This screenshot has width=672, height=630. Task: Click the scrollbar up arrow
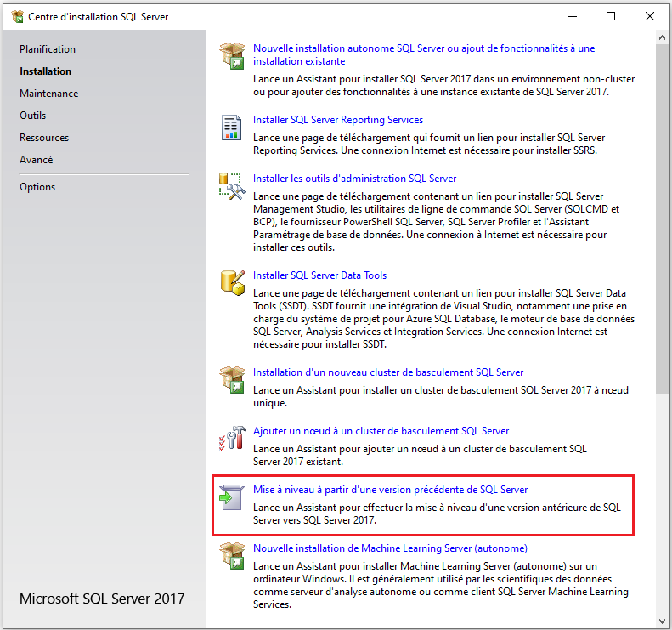[662, 37]
